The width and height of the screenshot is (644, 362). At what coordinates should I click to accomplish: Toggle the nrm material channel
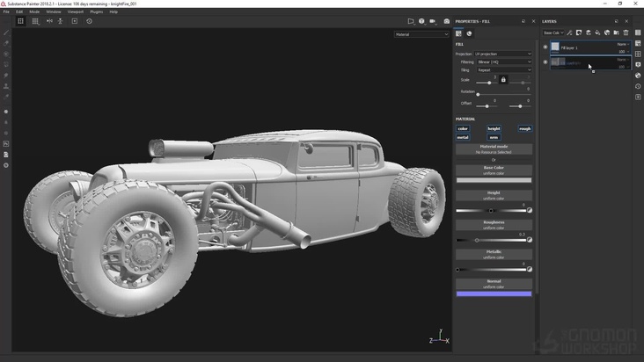click(x=494, y=137)
